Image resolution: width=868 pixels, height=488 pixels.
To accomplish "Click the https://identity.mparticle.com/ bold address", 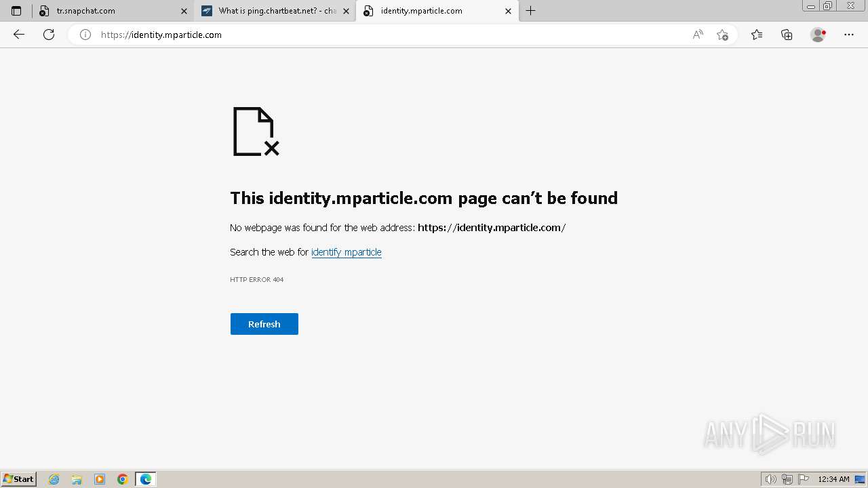I will click(492, 228).
